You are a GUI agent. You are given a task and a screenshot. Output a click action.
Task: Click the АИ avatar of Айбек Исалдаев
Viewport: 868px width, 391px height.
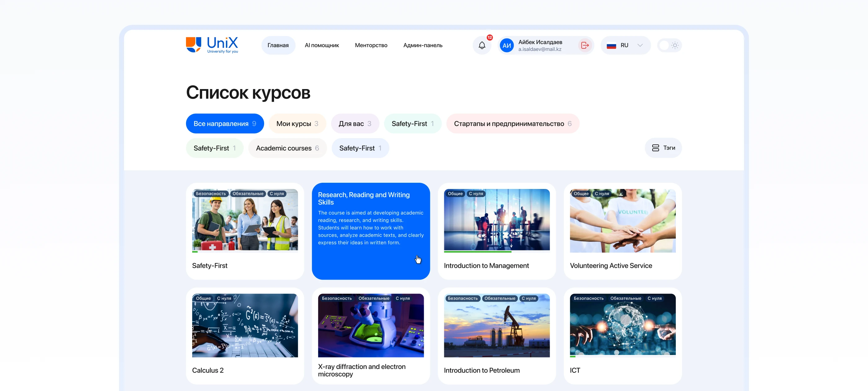(x=507, y=45)
